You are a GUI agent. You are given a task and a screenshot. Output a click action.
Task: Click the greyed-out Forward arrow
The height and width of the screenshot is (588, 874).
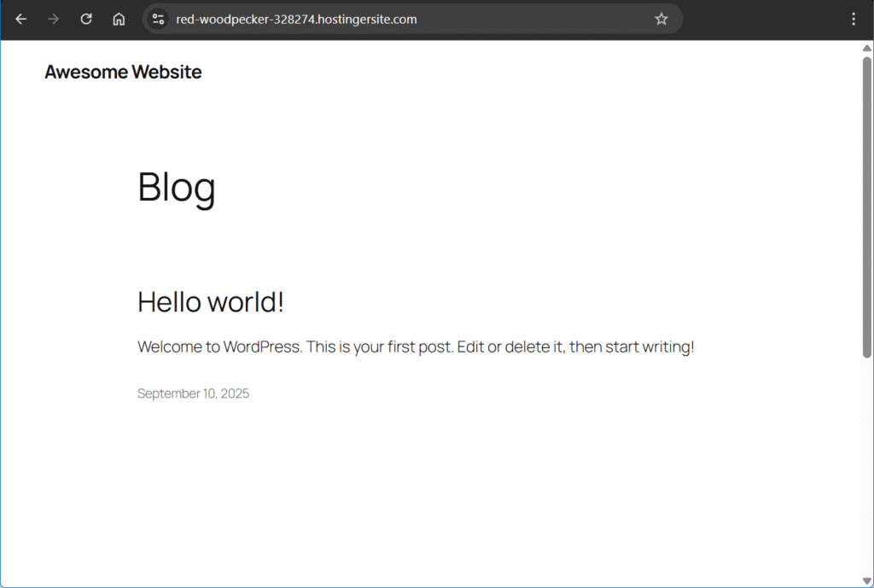pyautogui.click(x=54, y=19)
